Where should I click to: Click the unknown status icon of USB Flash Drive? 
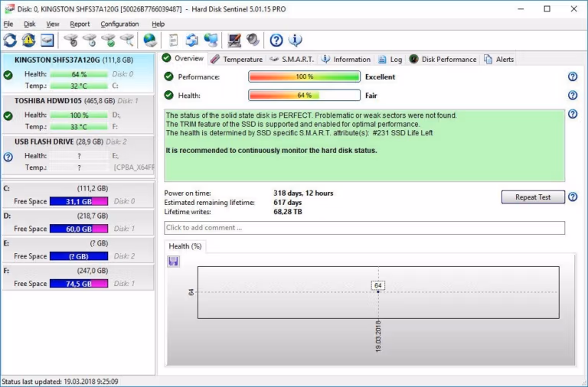coord(8,157)
